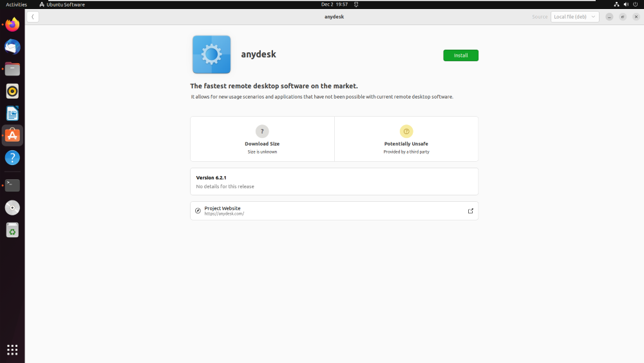The height and width of the screenshot is (363, 644).
Task: Click the anydesk app name heading
Action: tap(258, 54)
